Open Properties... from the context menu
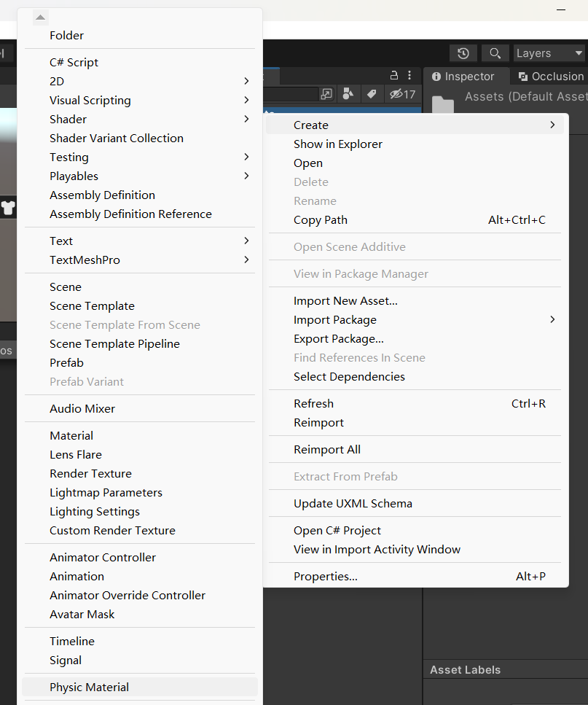This screenshot has height=705, width=588. tap(415, 576)
